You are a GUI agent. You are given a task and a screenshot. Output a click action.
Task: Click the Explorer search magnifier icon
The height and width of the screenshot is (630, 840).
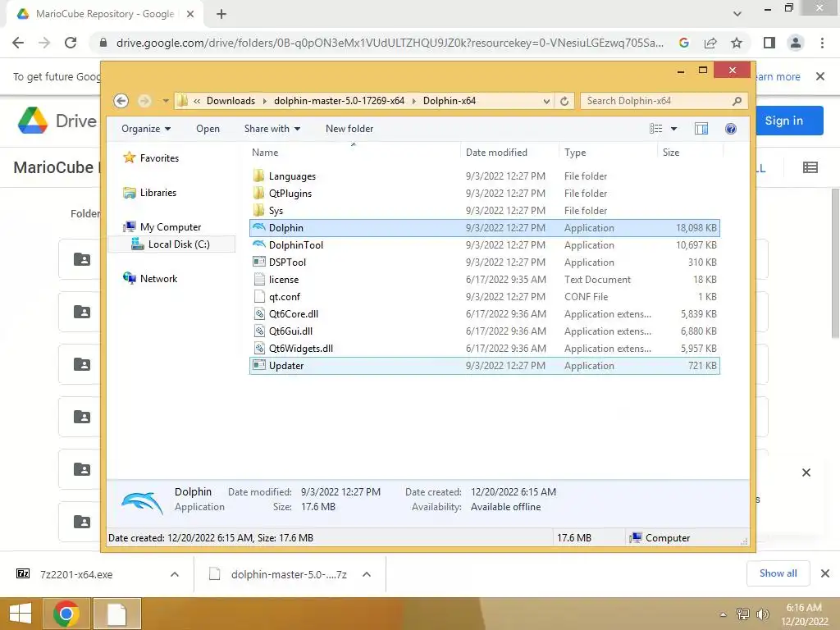point(737,101)
